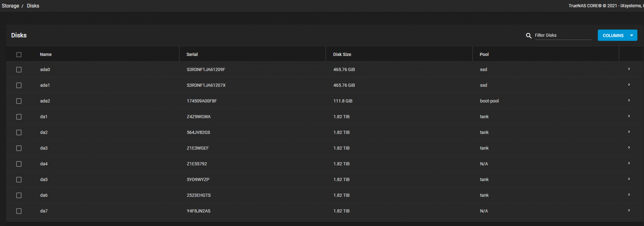Expand the da1 row details chevron
The height and width of the screenshot is (226, 644).
coord(629,116)
